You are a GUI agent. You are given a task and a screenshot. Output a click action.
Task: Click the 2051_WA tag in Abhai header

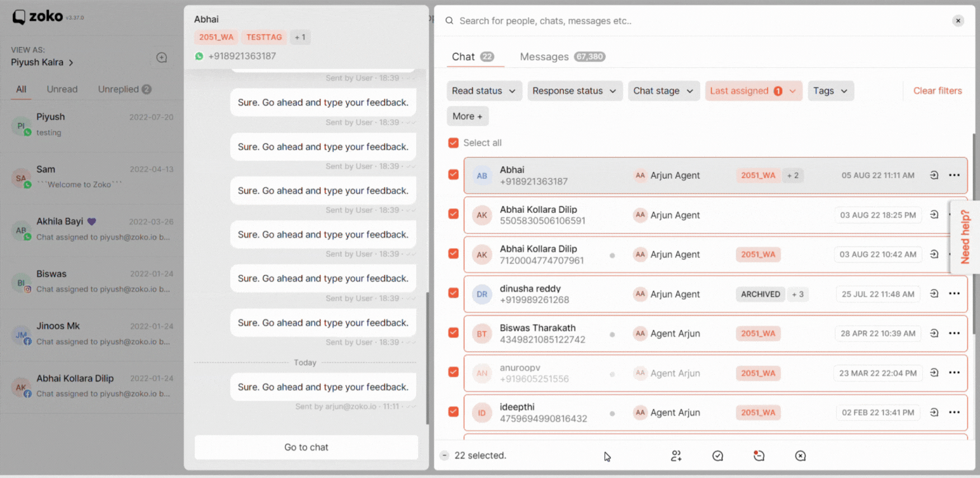(216, 37)
